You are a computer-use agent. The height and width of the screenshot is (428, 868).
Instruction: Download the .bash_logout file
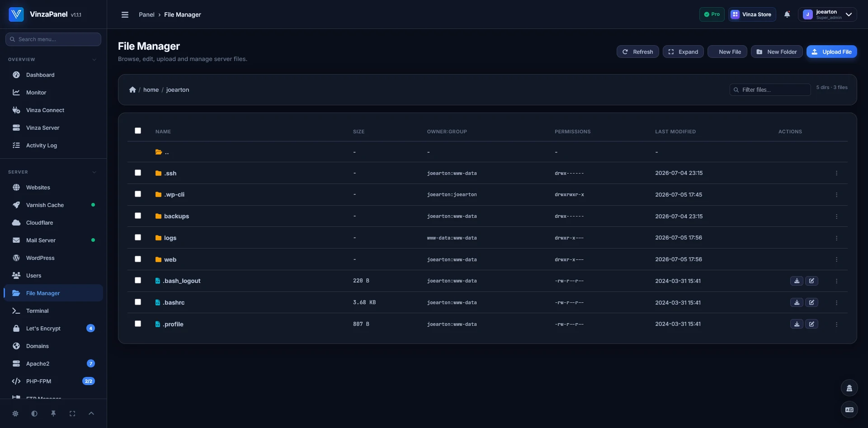coord(797,281)
